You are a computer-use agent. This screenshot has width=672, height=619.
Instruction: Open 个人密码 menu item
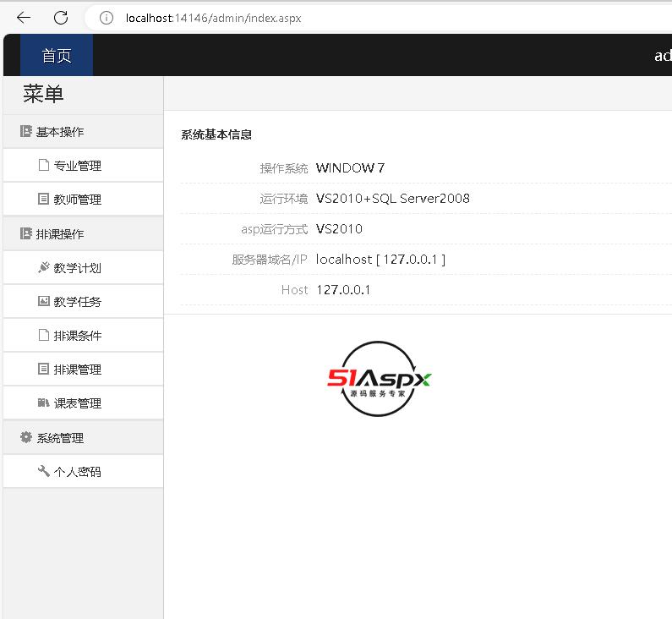click(x=83, y=472)
